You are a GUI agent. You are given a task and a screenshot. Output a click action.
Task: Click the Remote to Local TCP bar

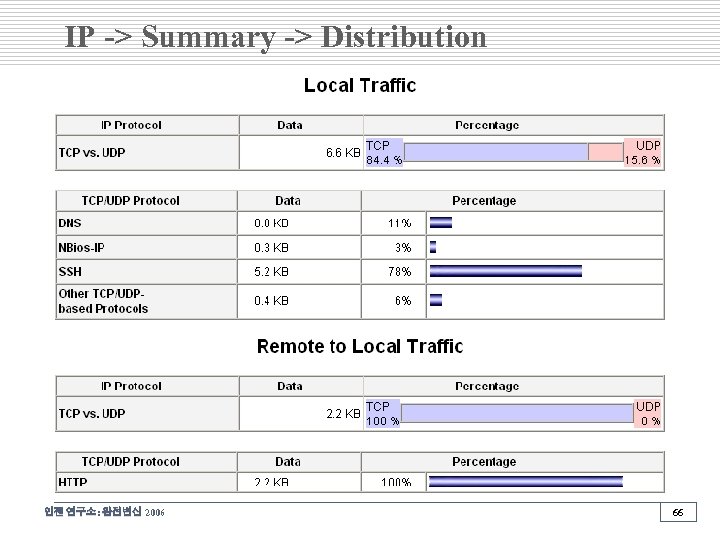[517, 413]
